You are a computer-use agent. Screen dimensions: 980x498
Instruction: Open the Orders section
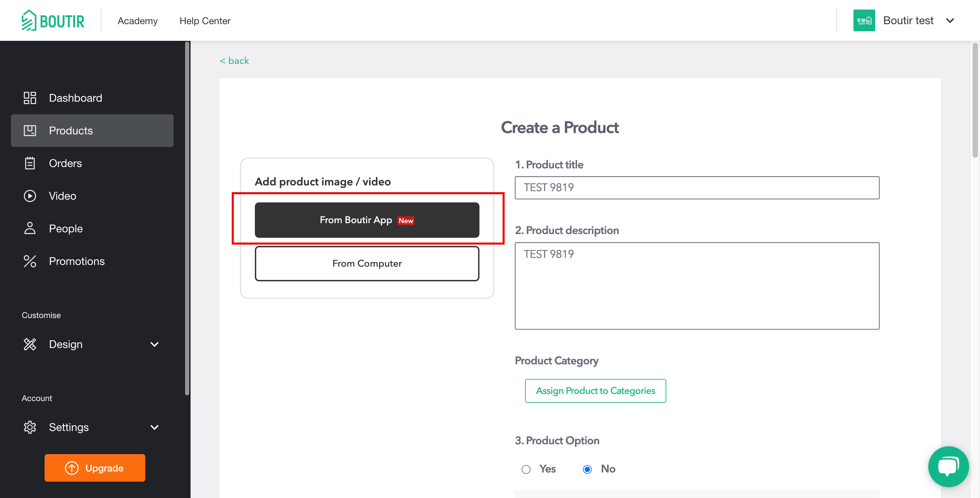click(x=92, y=163)
